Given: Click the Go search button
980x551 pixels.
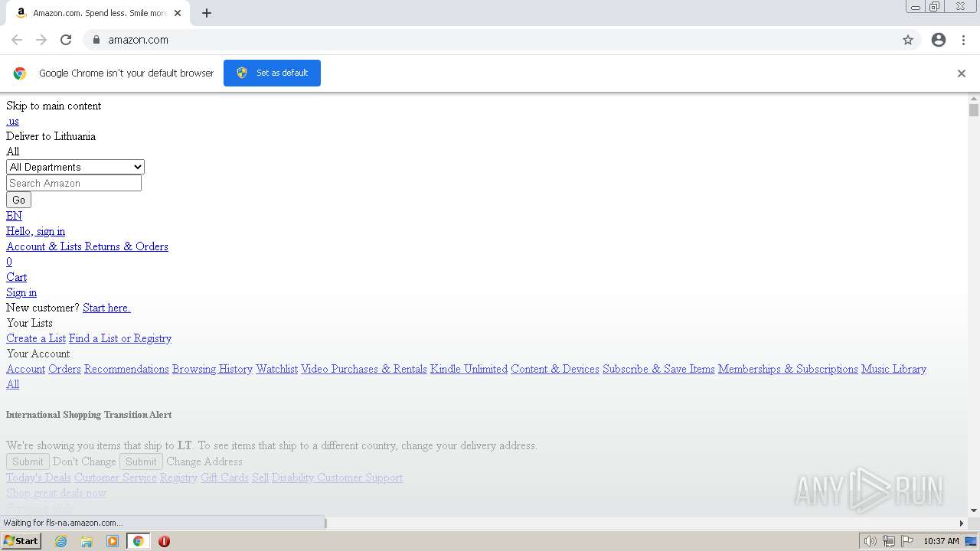Looking at the screenshot, I should tap(18, 200).
